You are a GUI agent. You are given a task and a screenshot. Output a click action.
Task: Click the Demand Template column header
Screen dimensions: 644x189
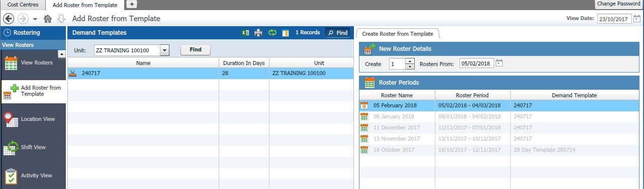click(x=574, y=95)
